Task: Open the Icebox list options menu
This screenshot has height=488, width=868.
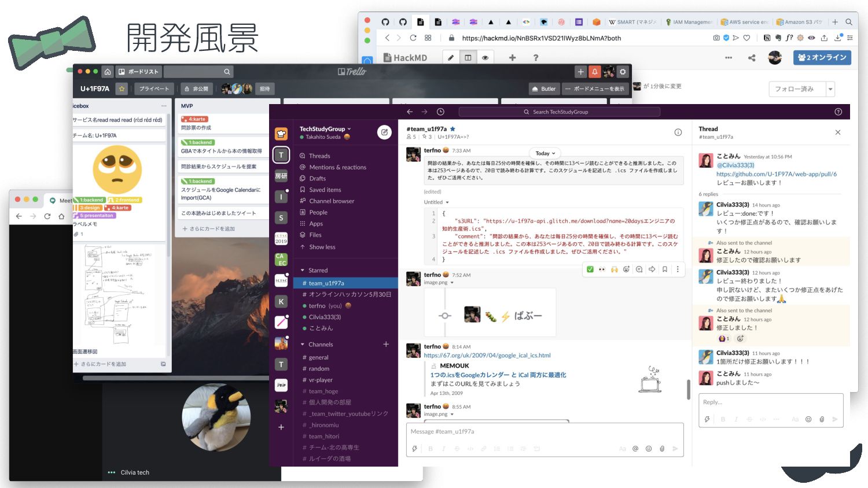Action: click(x=164, y=106)
